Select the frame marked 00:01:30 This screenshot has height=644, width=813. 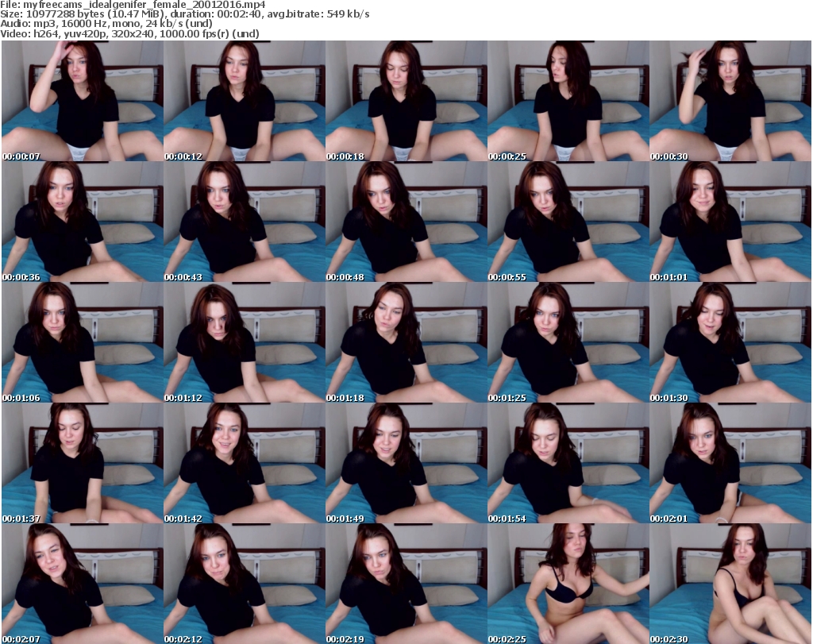click(730, 342)
